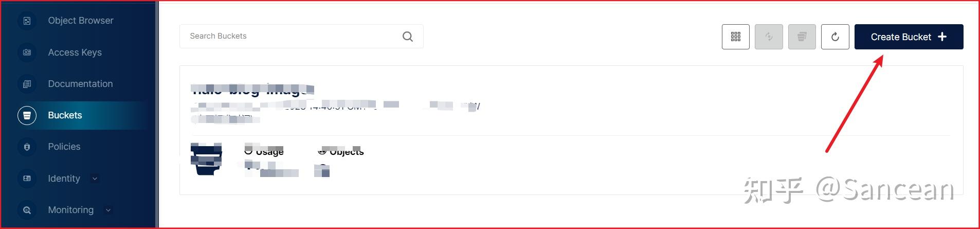Screen dimensions: 980x229
Task: Click the Buckets bucket icon in sidebar
Action: coord(27,115)
